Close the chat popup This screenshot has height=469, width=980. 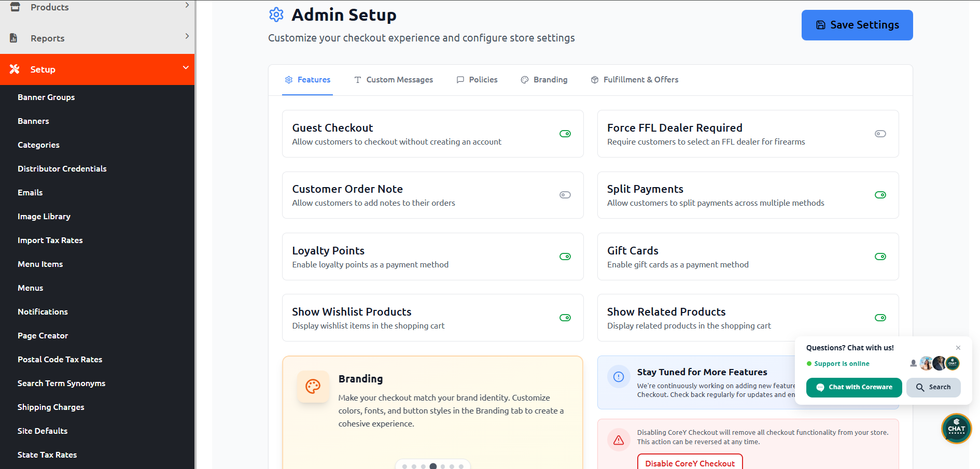click(958, 348)
